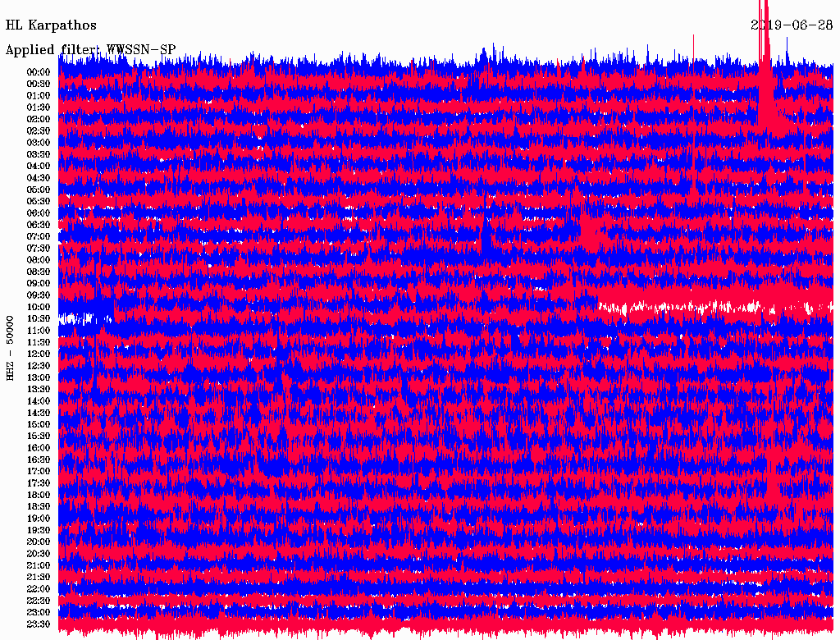Viewport: 840px width, 640px height.
Task: Select the 02:30 time label
Action: (39, 130)
